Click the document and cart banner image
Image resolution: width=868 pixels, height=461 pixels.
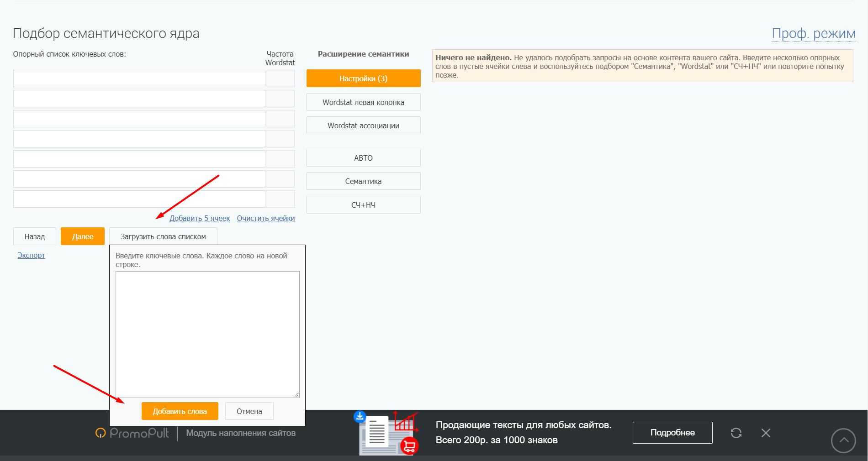386,433
